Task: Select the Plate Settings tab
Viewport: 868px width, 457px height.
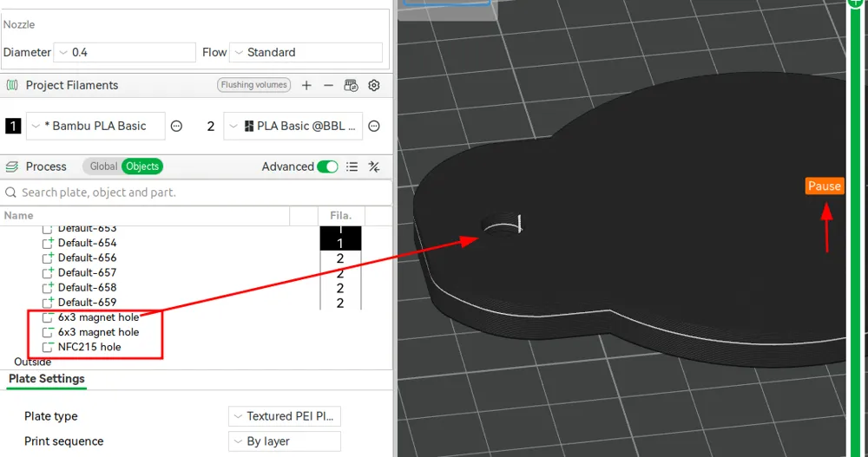Action: coord(47,379)
